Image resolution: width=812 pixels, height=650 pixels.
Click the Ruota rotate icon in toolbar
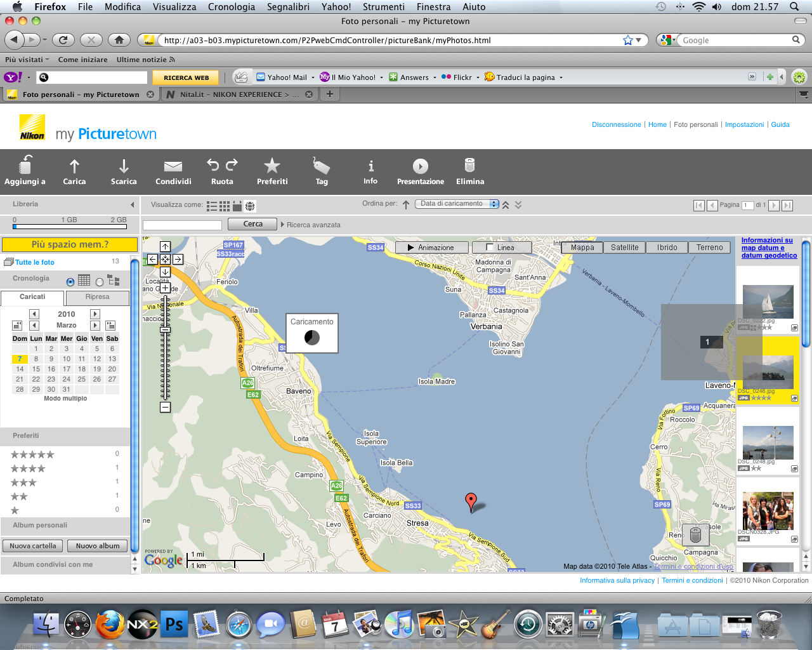222,165
